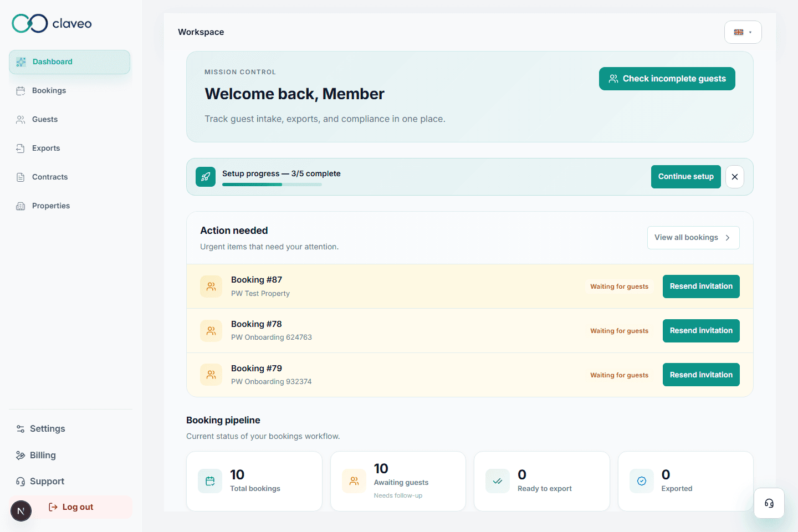
Task: Click the setup progress bar
Action: click(272, 185)
